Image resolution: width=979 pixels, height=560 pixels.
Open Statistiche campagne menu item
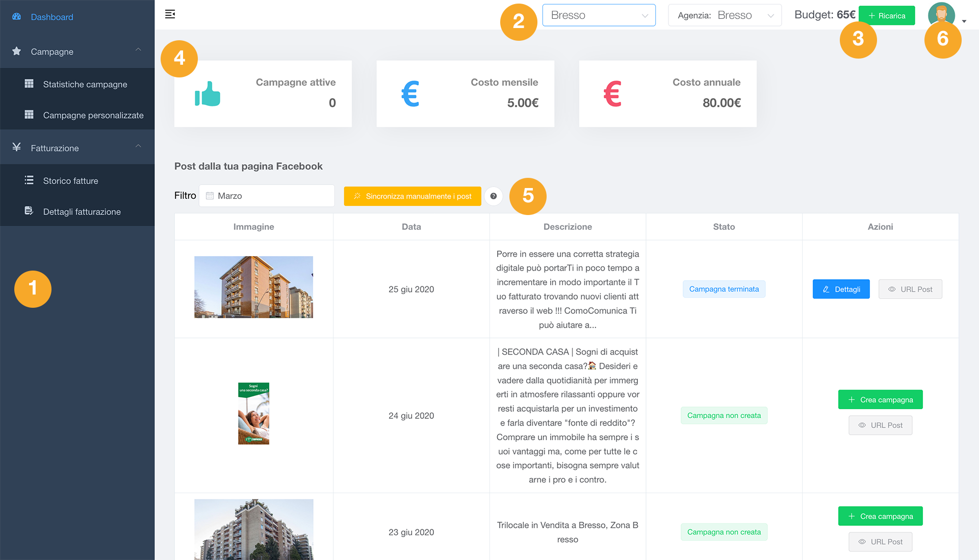(85, 84)
